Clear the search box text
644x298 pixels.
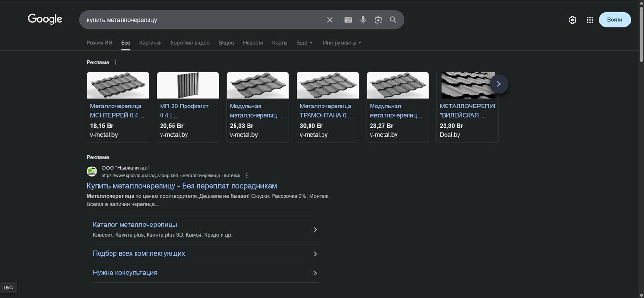(x=330, y=20)
